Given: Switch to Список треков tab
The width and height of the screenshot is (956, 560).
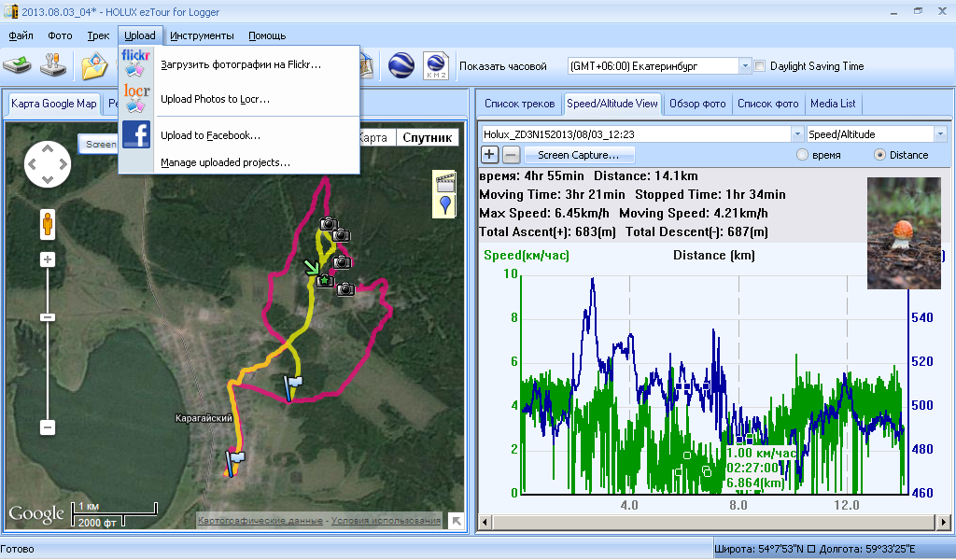Looking at the screenshot, I should [x=519, y=104].
